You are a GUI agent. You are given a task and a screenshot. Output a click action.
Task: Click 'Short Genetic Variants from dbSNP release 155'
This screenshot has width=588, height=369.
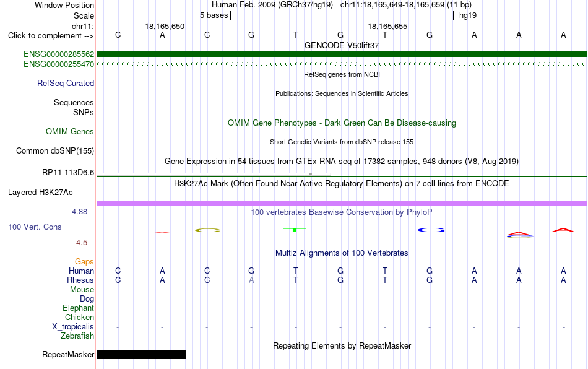(x=342, y=142)
